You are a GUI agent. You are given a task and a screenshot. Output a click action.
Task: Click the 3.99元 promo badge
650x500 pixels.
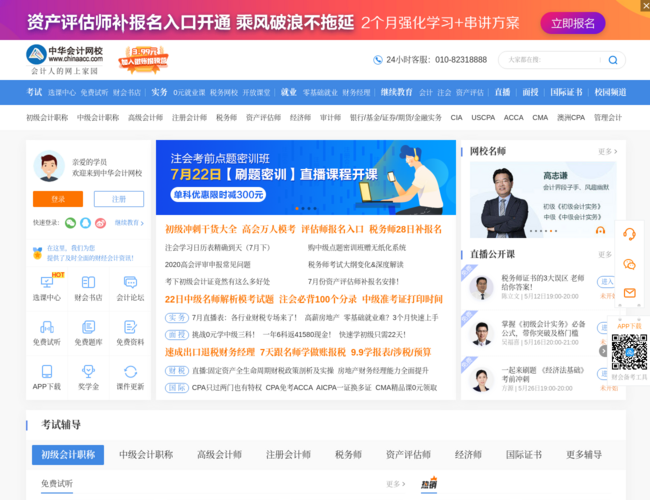coord(143,60)
